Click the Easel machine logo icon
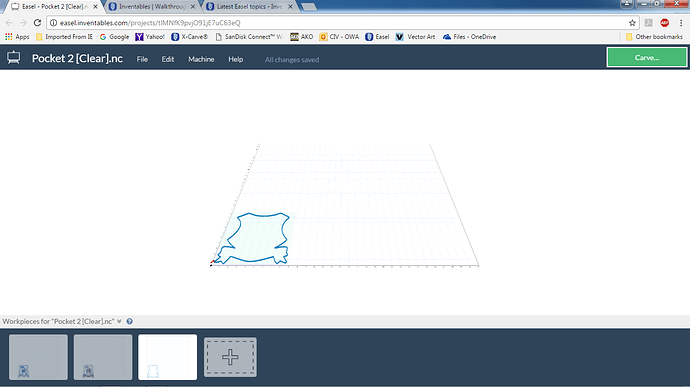Screen dimensions: 690x387 pyautogui.click(x=14, y=58)
